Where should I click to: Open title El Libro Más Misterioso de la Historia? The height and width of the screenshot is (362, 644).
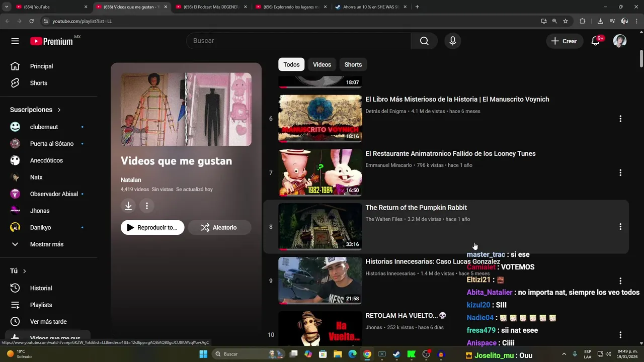457,100
